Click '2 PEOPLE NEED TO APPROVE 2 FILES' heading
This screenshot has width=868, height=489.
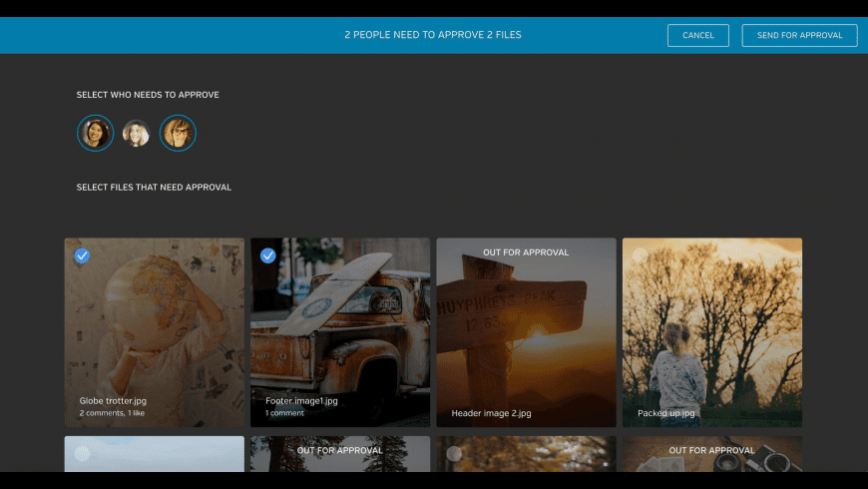point(433,35)
